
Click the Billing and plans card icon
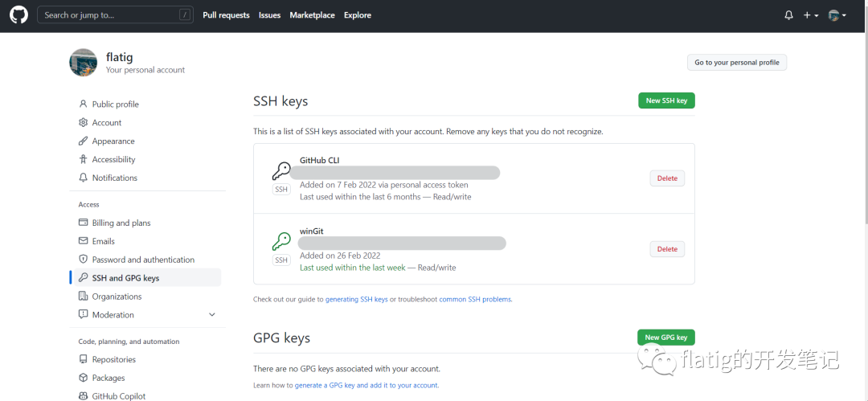coord(84,223)
